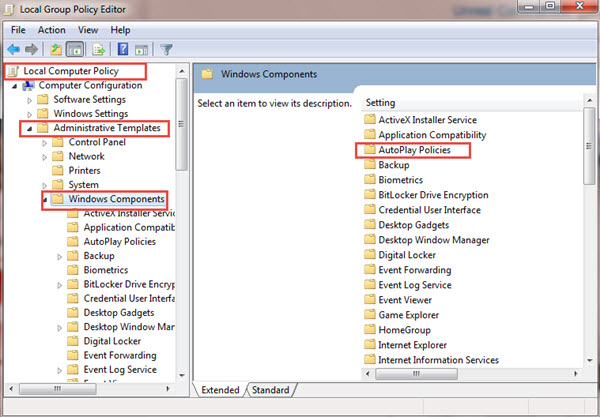
Task: Click the Export List toolbar icon
Action: click(x=99, y=49)
